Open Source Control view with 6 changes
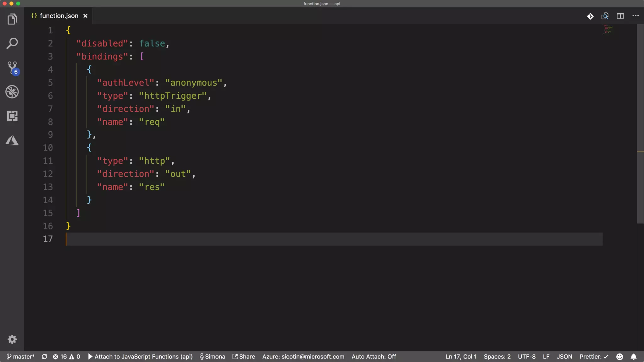 [12, 67]
